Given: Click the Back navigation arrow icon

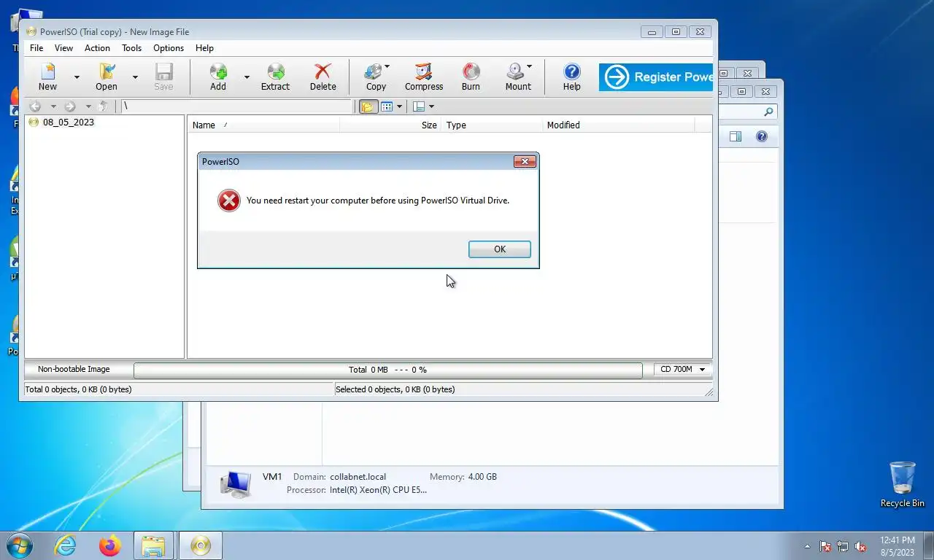Looking at the screenshot, I should tap(34, 106).
